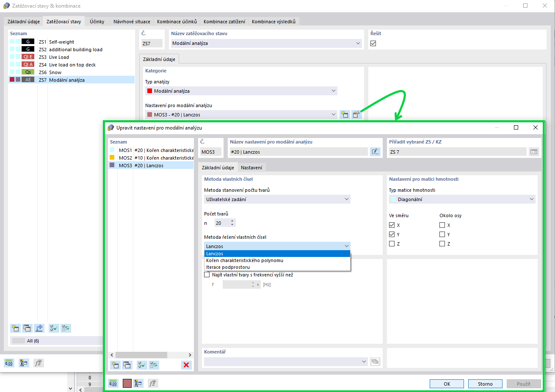This screenshot has width=555, height=392.
Task: Open Typ matice hmotnosti dropdown
Action: click(462, 199)
